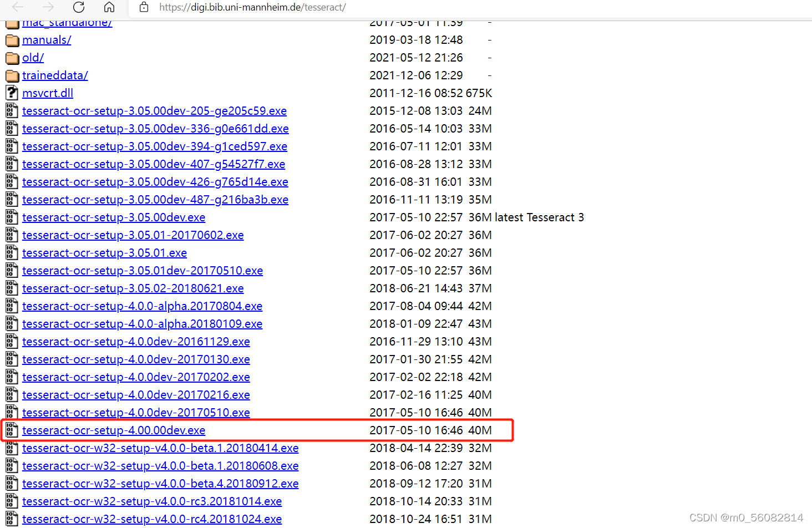Download tesseract-ocr-setup-3.05.00dev-487-g216ba3b.exe

pyautogui.click(x=155, y=200)
